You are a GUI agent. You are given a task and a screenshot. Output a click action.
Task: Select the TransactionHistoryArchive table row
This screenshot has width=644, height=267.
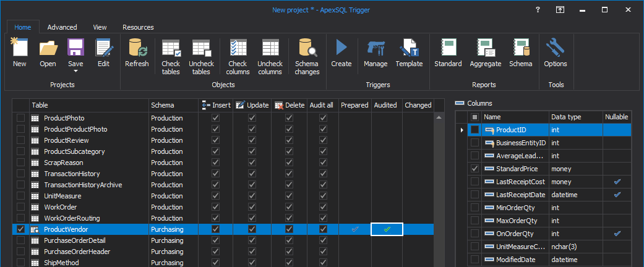223,185
